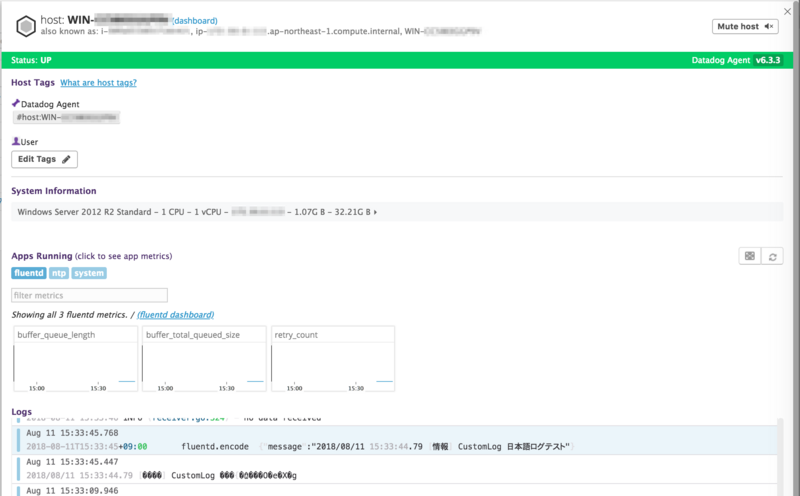Edit Tags button

pyautogui.click(x=44, y=159)
